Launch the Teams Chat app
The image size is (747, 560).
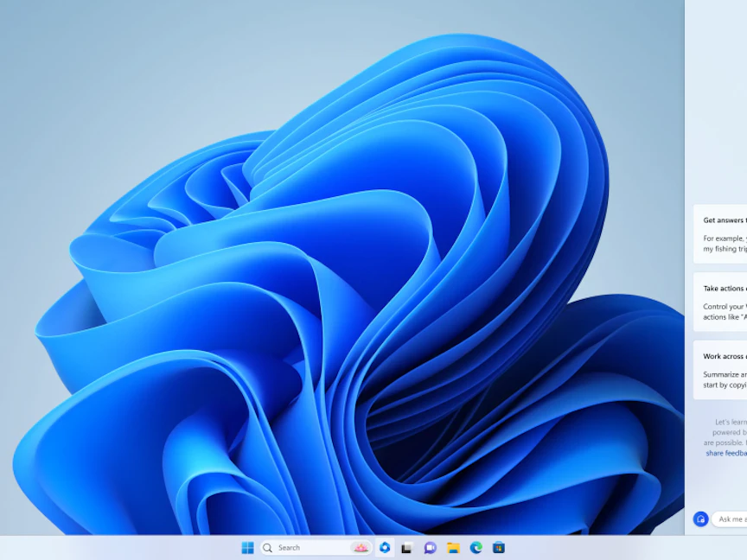[x=430, y=547]
